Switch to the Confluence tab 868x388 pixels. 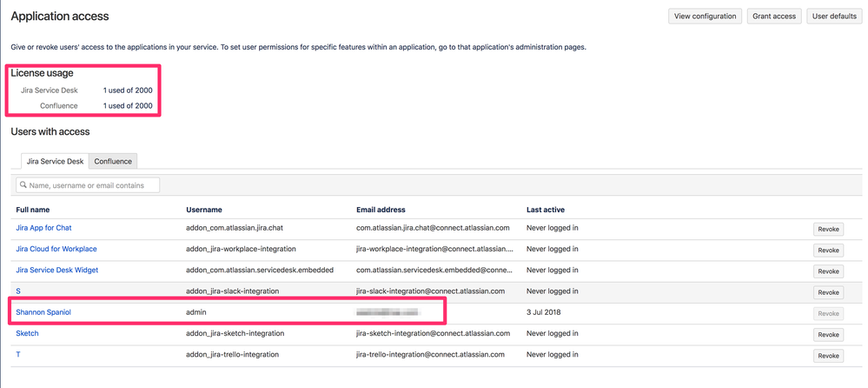(113, 161)
